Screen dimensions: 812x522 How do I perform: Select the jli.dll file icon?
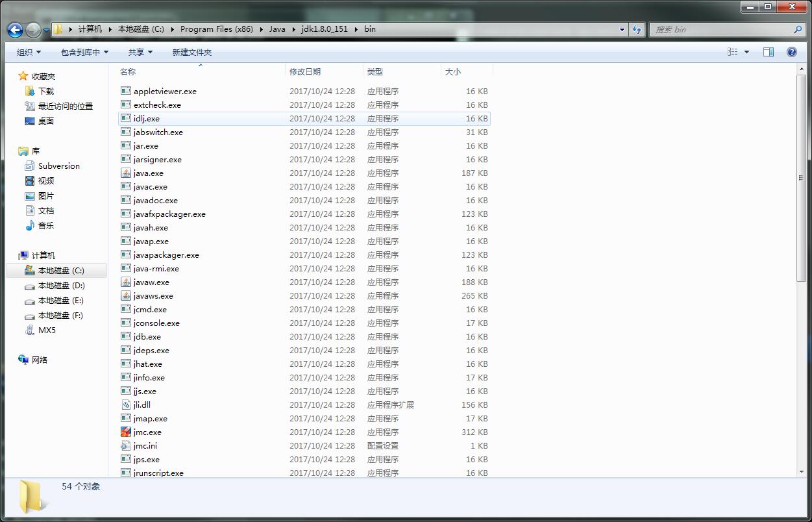tap(126, 404)
